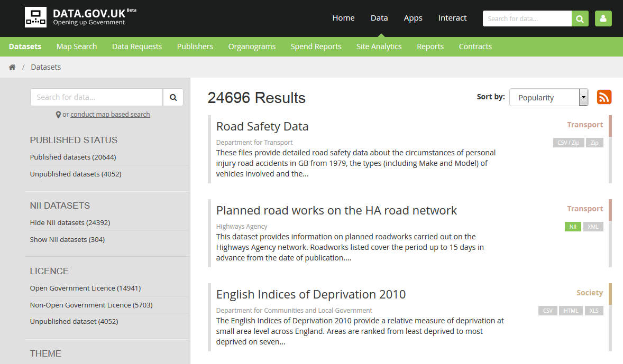Select the Reports tab

click(430, 46)
